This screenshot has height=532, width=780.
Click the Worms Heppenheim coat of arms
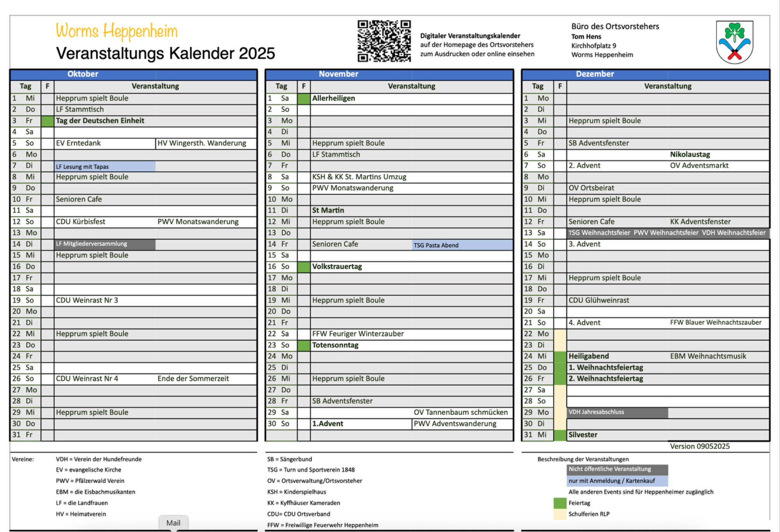tap(734, 42)
